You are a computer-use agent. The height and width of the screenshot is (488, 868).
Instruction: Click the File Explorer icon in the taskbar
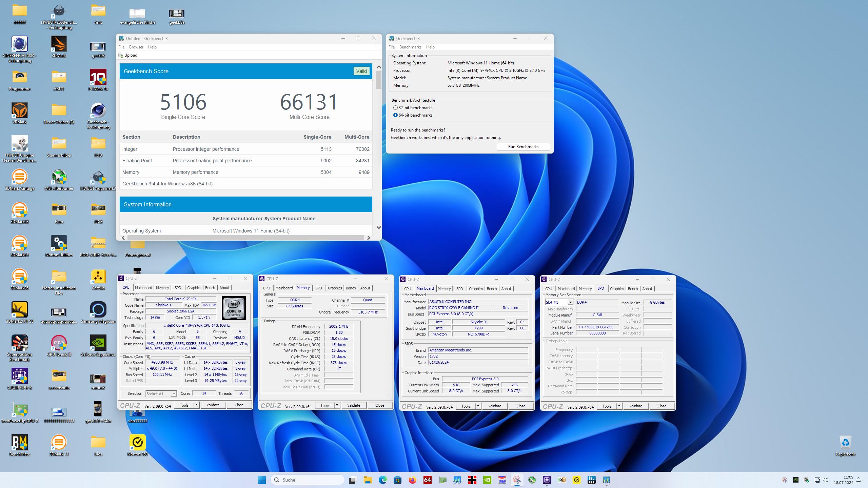click(368, 480)
